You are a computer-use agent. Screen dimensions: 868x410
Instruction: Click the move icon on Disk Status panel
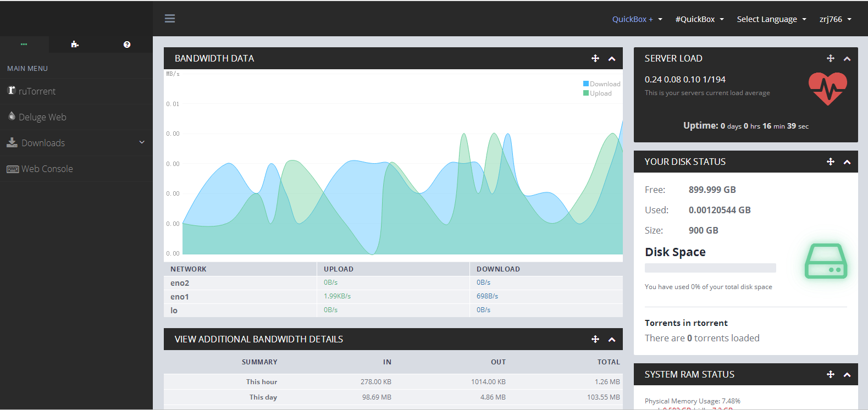(831, 162)
